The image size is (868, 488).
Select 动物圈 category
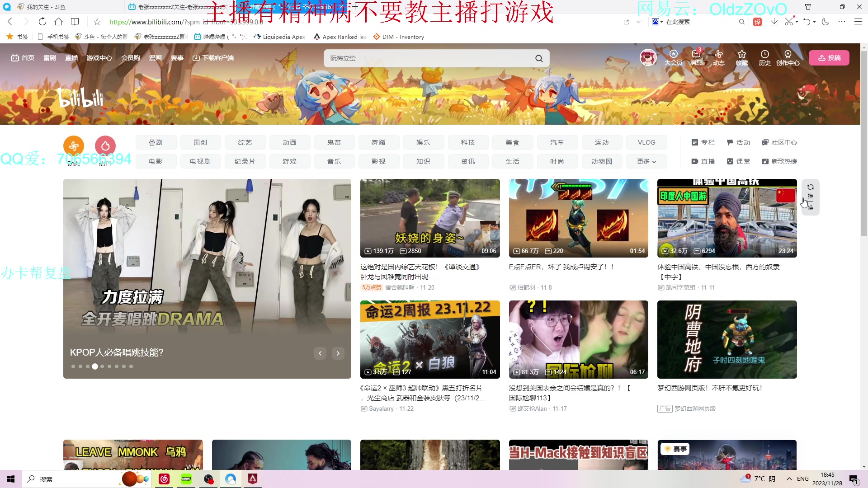pos(602,161)
